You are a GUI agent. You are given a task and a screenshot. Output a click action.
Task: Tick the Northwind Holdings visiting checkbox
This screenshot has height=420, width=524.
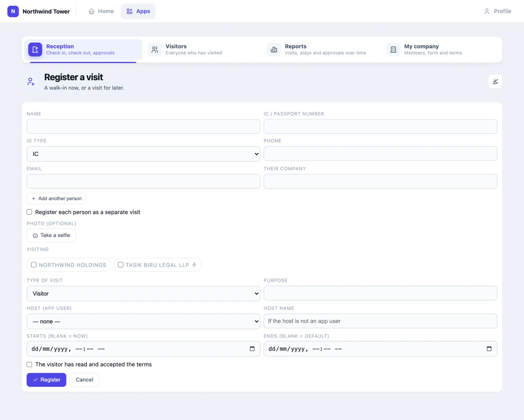point(34,265)
